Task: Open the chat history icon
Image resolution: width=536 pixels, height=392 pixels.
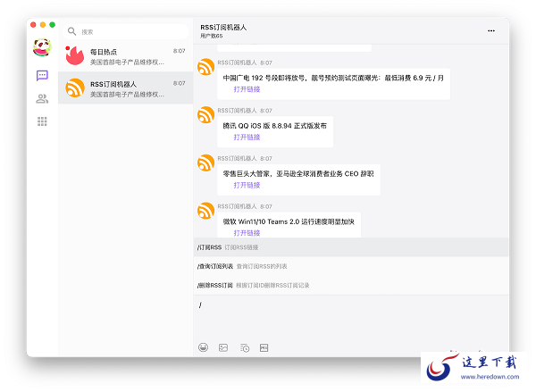Action: (x=245, y=348)
